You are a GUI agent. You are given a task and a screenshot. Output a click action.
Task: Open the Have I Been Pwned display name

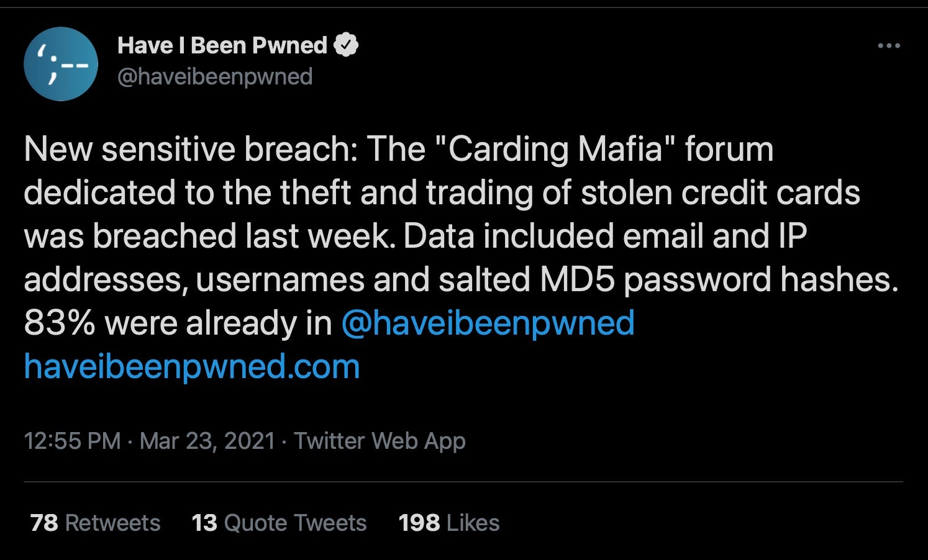pyautogui.click(x=222, y=45)
